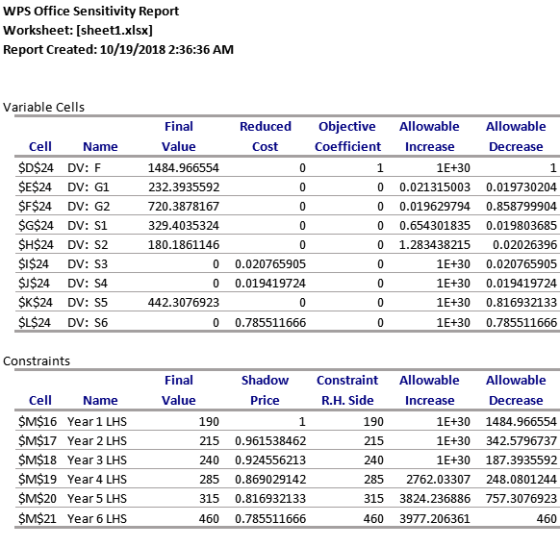Screen dimensions: 560x547
Task: Click reduced cost 0.019419724 for S4
Action: [270, 283]
